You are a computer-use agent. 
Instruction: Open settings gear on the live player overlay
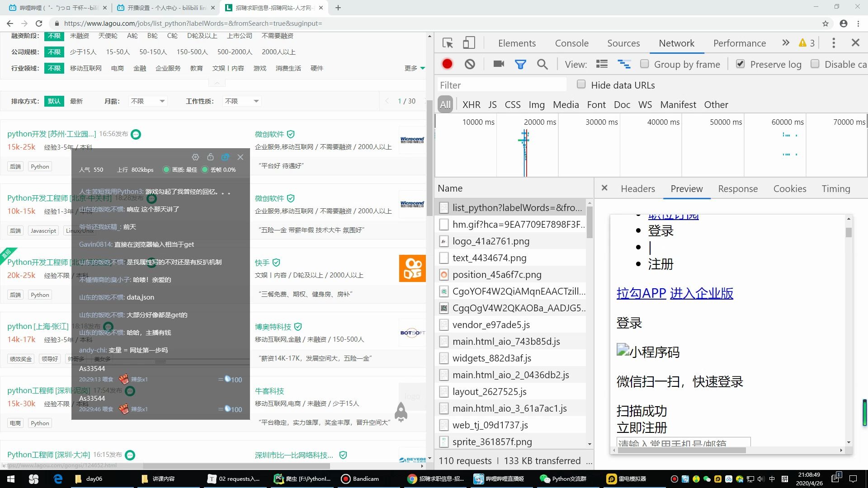point(195,157)
